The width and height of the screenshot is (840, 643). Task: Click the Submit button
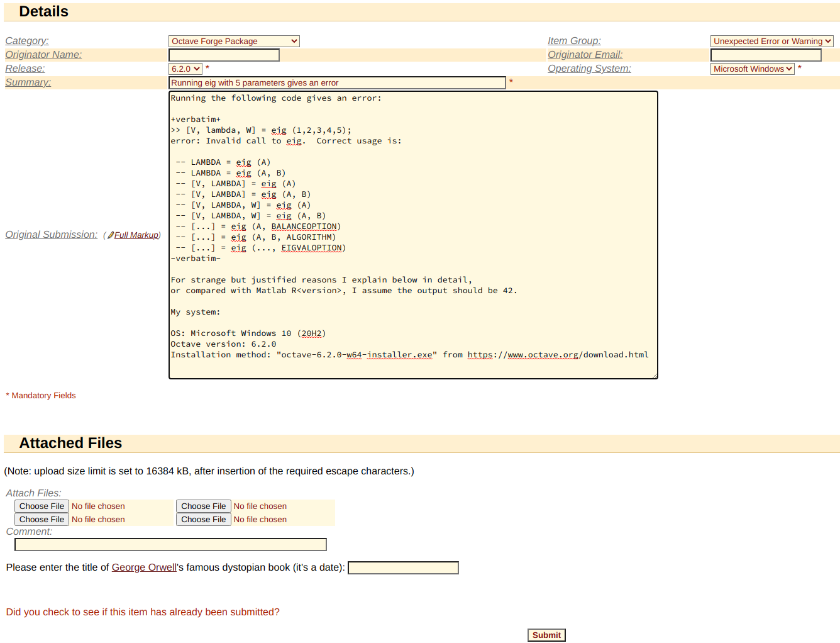pos(546,635)
